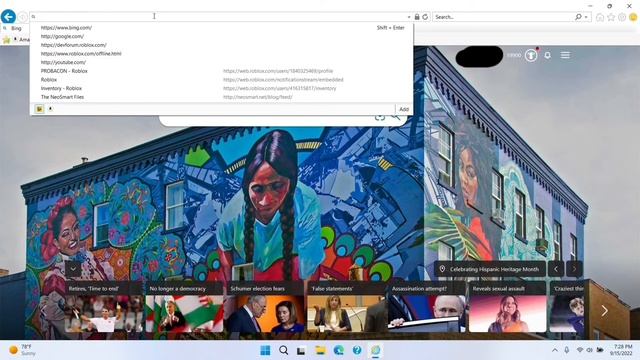Image resolution: width=640 pixels, height=360 pixels.
Task: Open the plain Roblox history entry
Action: tap(222, 80)
